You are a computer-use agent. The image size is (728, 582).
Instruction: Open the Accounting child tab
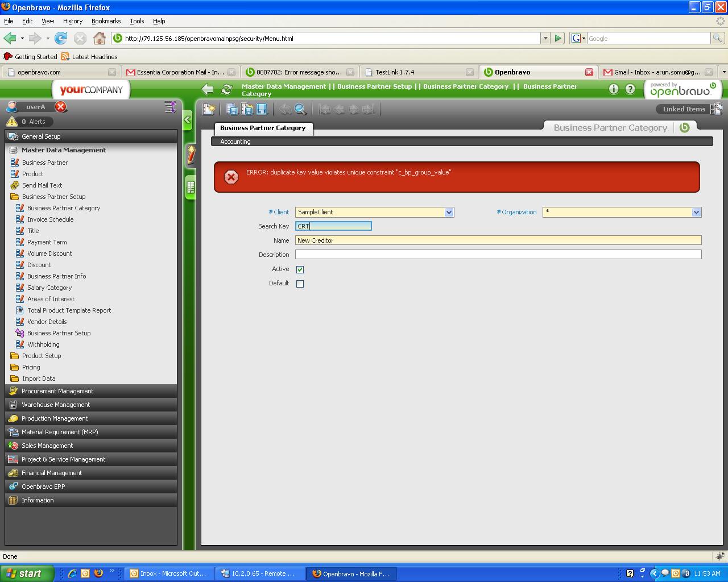click(x=235, y=142)
